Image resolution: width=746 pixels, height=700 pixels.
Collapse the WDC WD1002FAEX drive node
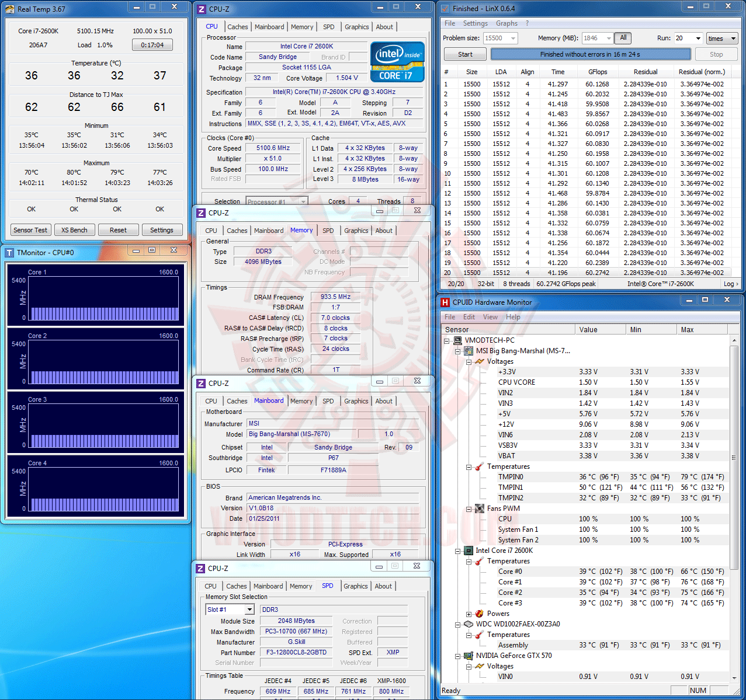[x=458, y=624]
